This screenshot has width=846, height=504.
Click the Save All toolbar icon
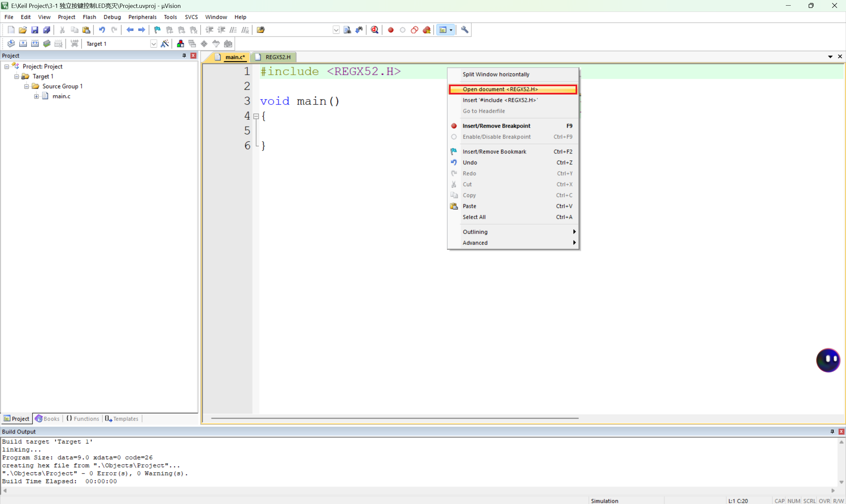[x=47, y=30]
